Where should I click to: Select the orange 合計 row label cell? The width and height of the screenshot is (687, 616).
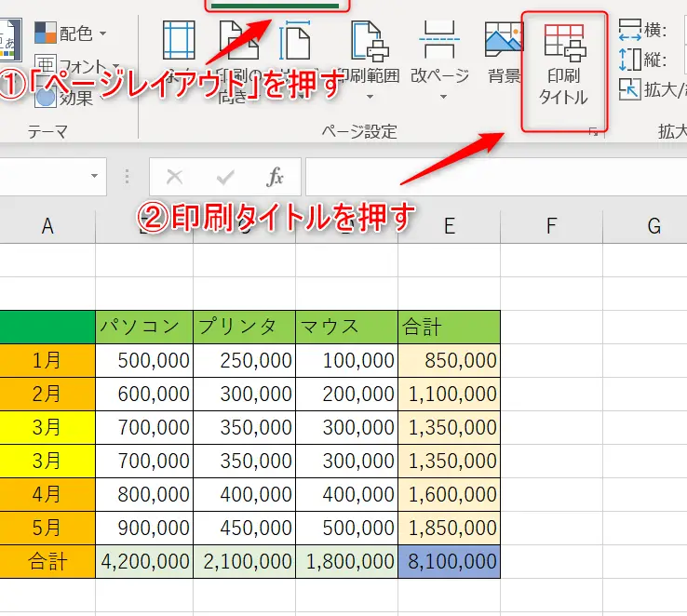click(x=47, y=562)
